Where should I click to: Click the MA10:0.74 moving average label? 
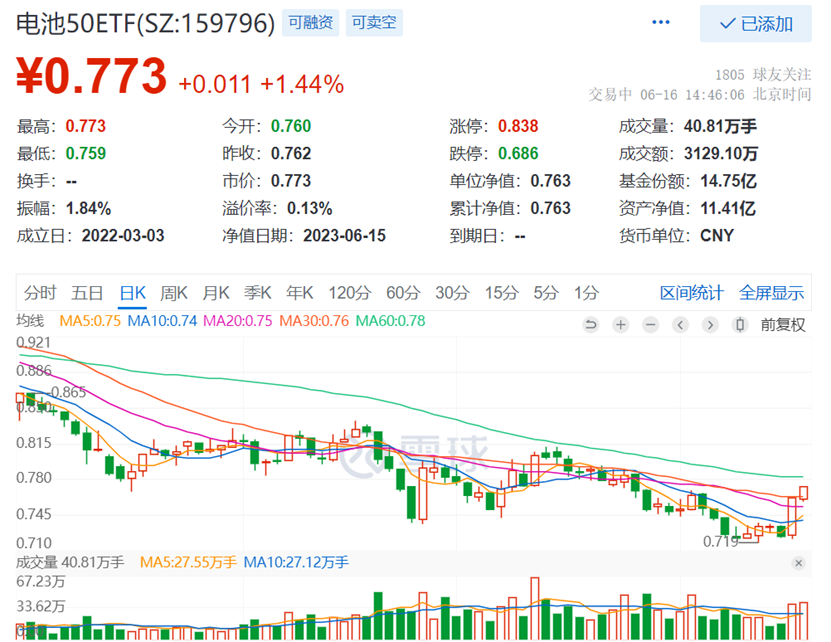[162, 321]
